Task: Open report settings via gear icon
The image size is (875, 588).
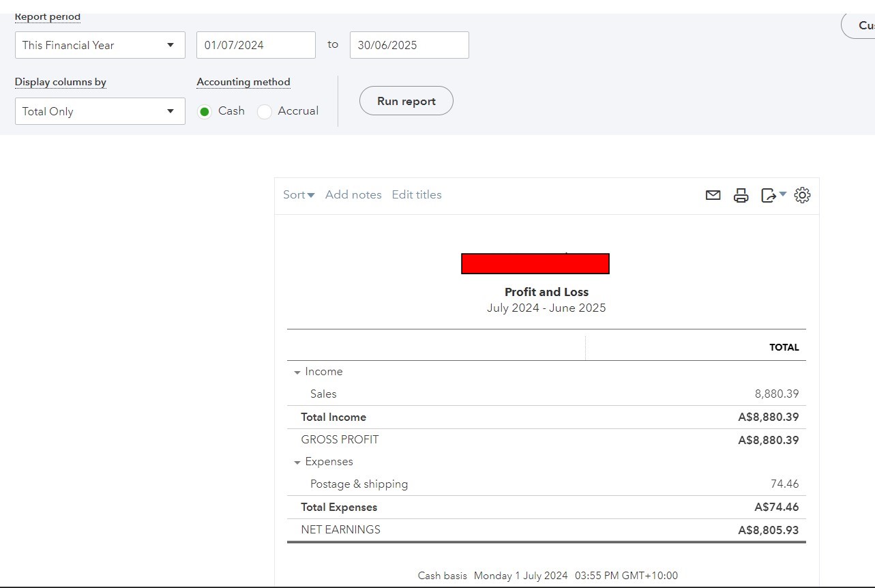Action: tap(802, 195)
